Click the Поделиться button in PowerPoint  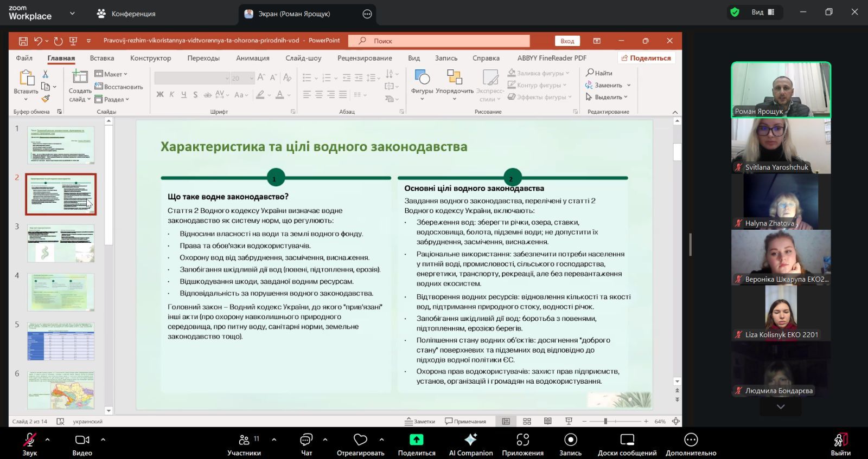pos(646,58)
